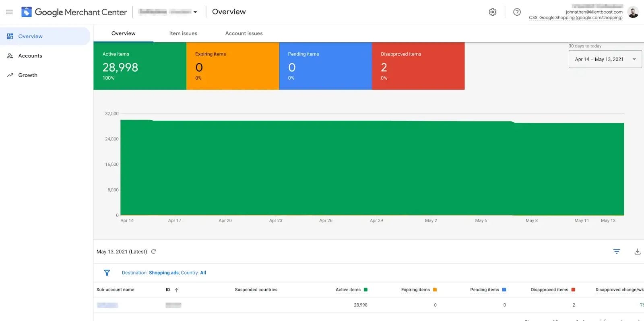Viewport: 644px width, 321px height.
Task: Click the funnel filter icon
Action: click(107, 273)
